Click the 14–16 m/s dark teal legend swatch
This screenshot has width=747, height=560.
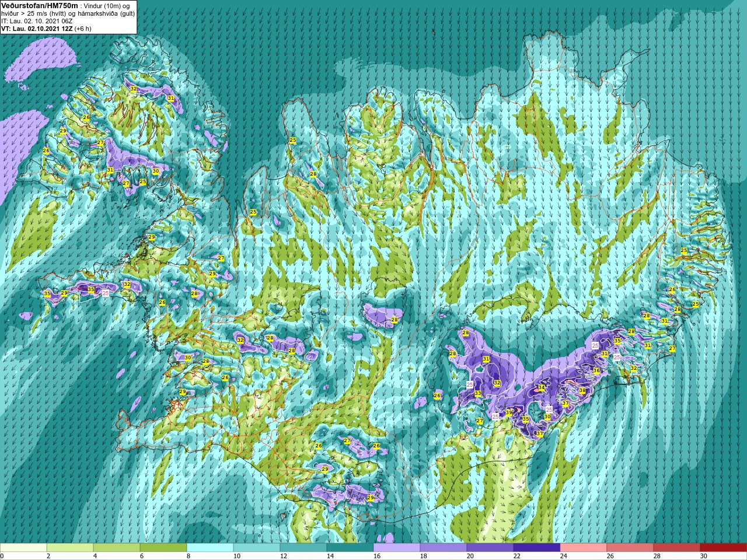tap(350, 548)
